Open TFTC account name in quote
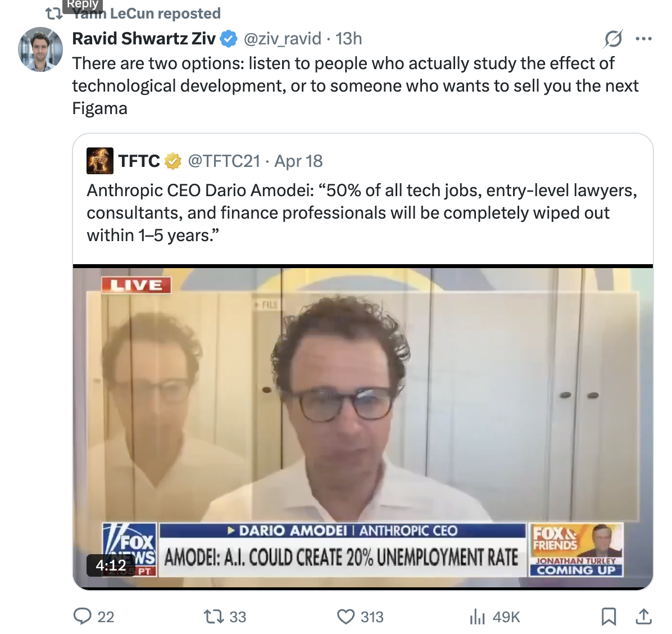672x634 pixels. click(x=139, y=161)
